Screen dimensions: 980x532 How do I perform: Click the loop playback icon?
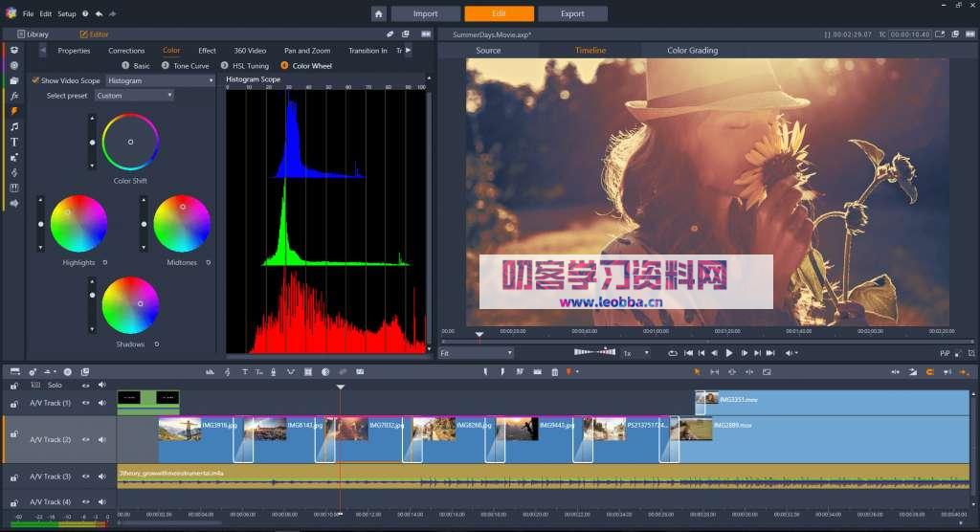tap(673, 353)
